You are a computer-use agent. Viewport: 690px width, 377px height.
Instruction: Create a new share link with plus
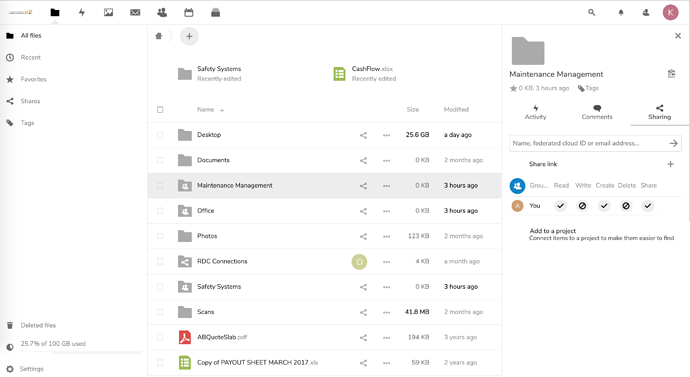(670, 164)
